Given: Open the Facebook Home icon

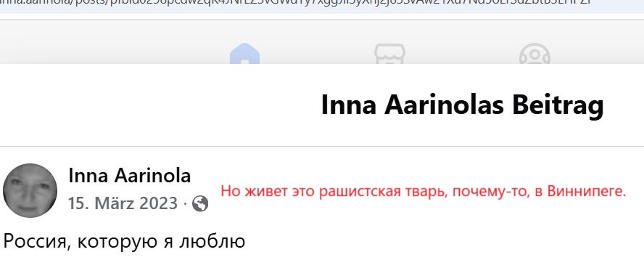Looking at the screenshot, I should coord(244,54).
